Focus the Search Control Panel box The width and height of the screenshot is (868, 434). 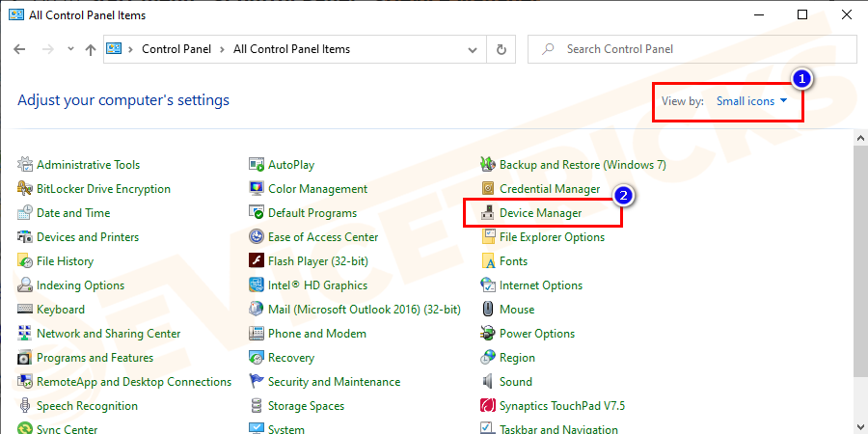tap(692, 49)
